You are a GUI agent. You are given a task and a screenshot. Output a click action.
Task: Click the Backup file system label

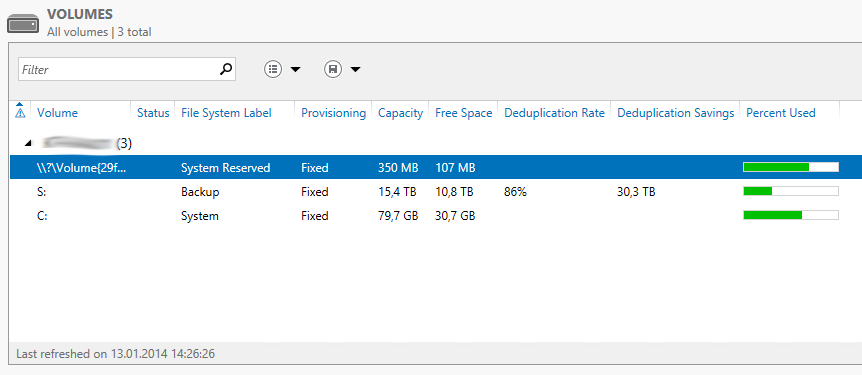[x=200, y=192]
